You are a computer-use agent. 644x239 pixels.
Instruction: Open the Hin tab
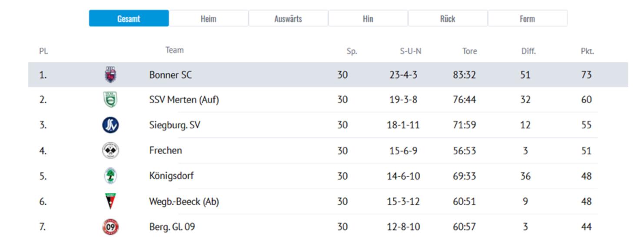pyautogui.click(x=368, y=19)
